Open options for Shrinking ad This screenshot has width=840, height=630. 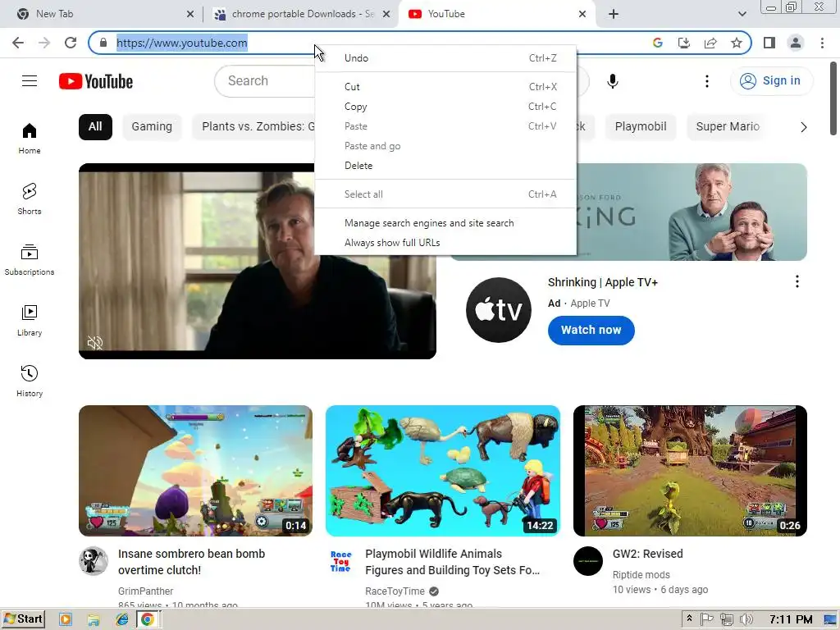tap(797, 282)
